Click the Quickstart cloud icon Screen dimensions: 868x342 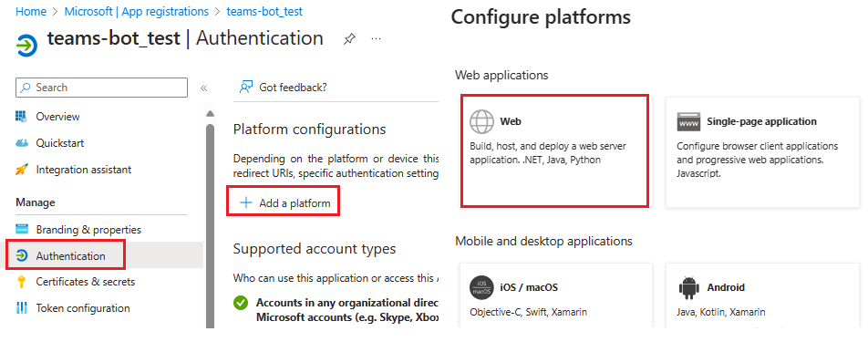point(22,143)
